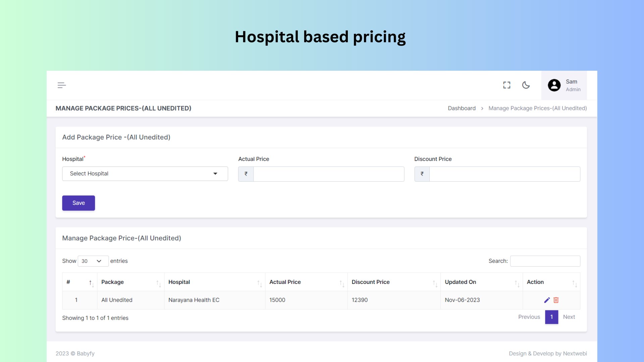
Task: Click the Save button
Action: click(78, 203)
